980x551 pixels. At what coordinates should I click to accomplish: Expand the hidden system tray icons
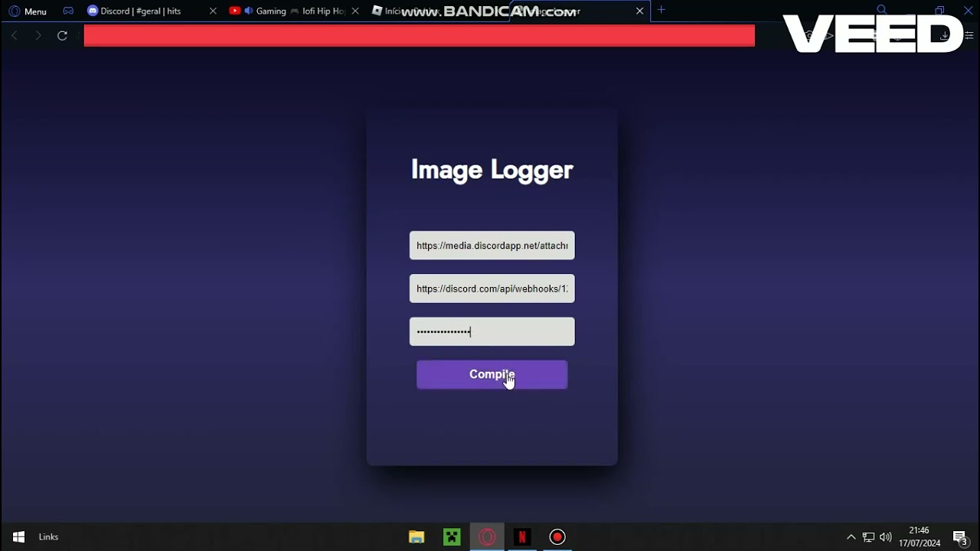pyautogui.click(x=851, y=537)
